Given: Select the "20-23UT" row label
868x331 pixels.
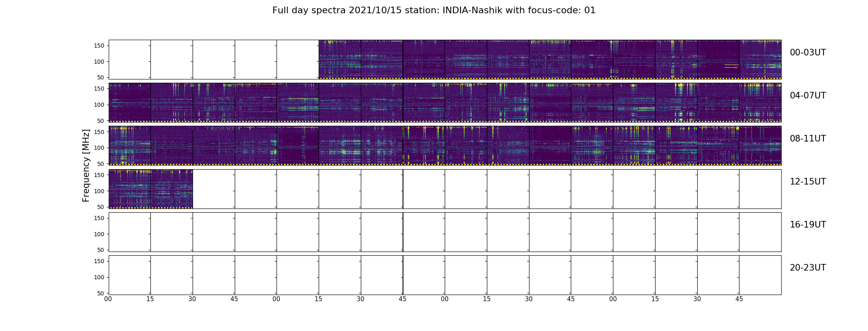Looking at the screenshot, I should (808, 268).
